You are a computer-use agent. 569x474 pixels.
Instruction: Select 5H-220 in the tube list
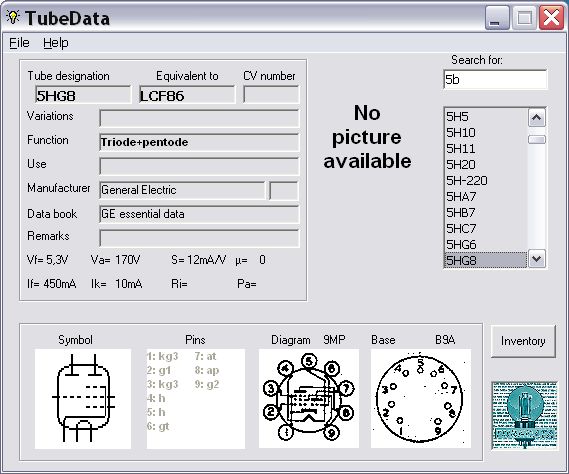(x=486, y=180)
